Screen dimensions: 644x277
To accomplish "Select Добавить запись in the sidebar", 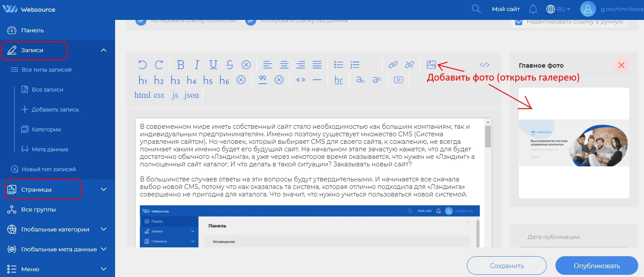I will [55, 109].
